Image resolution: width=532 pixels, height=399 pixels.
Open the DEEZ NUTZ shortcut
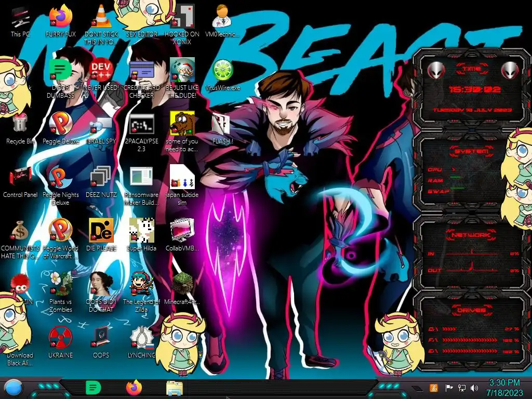pyautogui.click(x=101, y=182)
